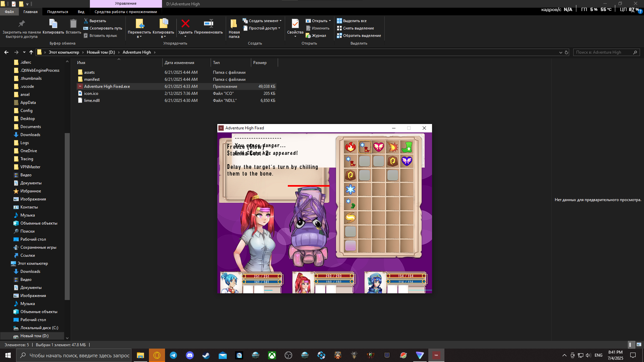Open the 'Создать элемент' dropdown
644x362 pixels.
tap(264, 21)
